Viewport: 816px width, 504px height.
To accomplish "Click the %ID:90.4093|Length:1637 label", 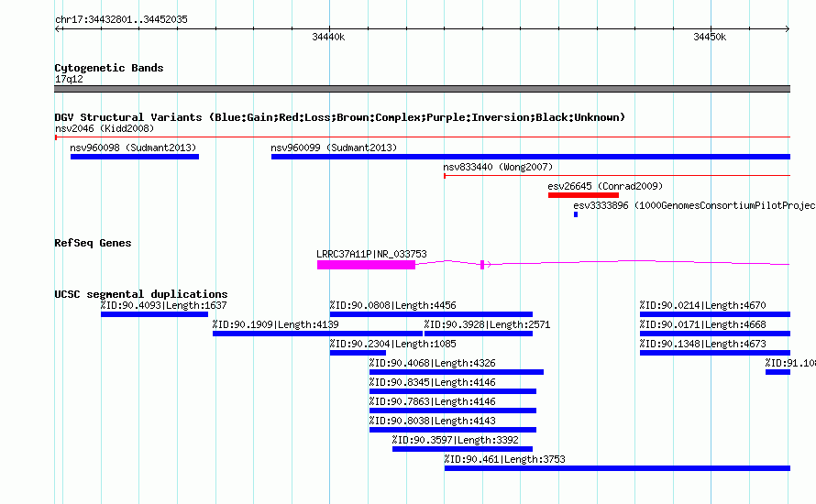I will [x=163, y=305].
